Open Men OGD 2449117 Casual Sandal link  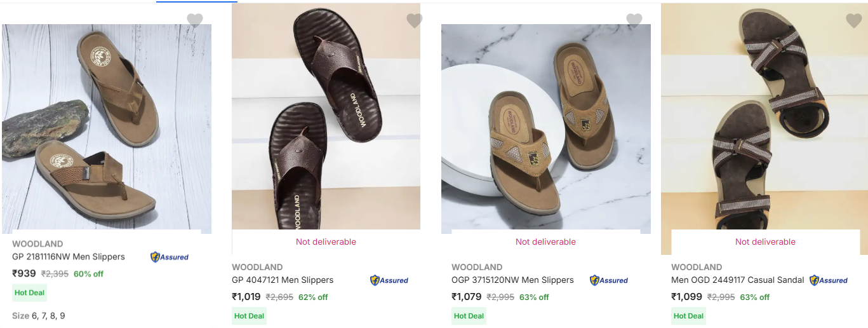[x=737, y=280]
